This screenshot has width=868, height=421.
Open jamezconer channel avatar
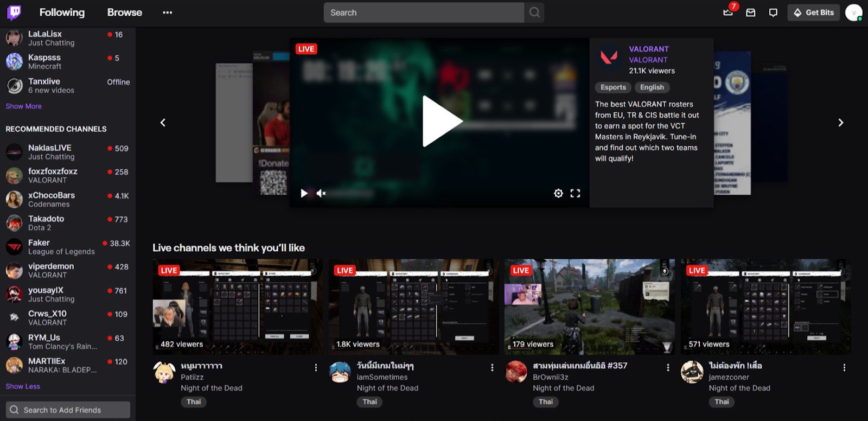692,372
